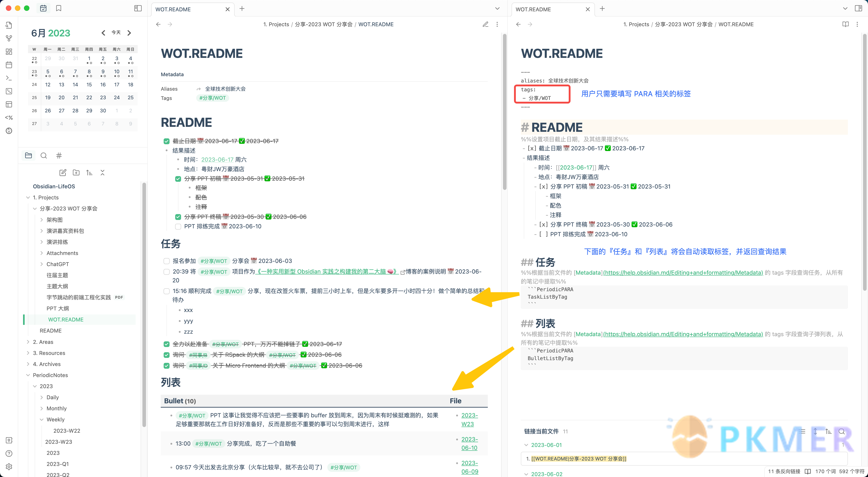The image size is (868, 477).
Task: Switch left pane to edit mode pencil icon
Action: click(485, 24)
